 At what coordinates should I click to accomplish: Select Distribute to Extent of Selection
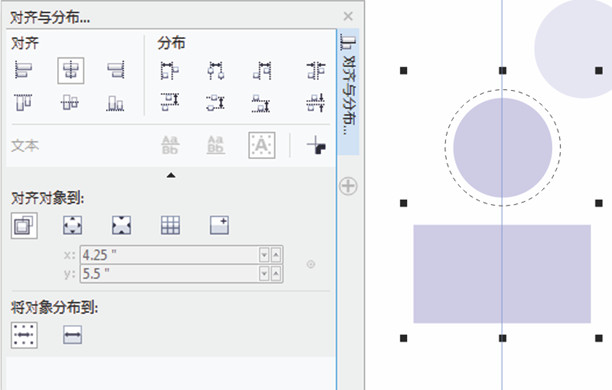24,335
